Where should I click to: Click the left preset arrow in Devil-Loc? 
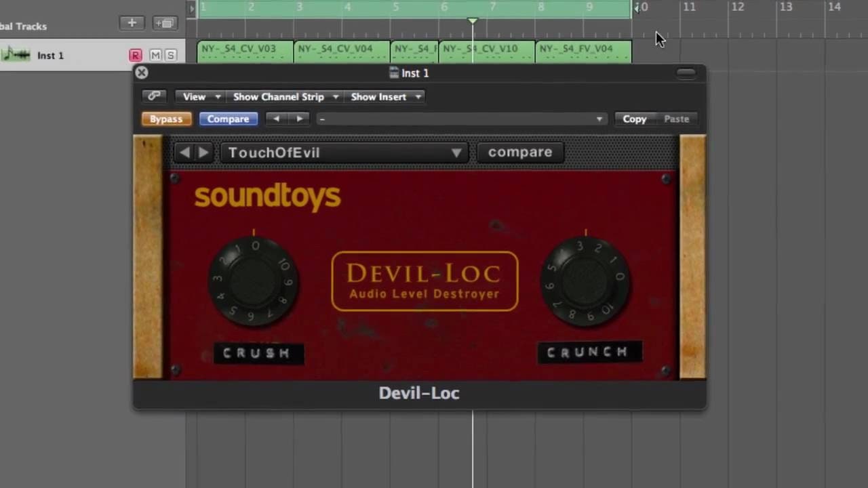(185, 152)
